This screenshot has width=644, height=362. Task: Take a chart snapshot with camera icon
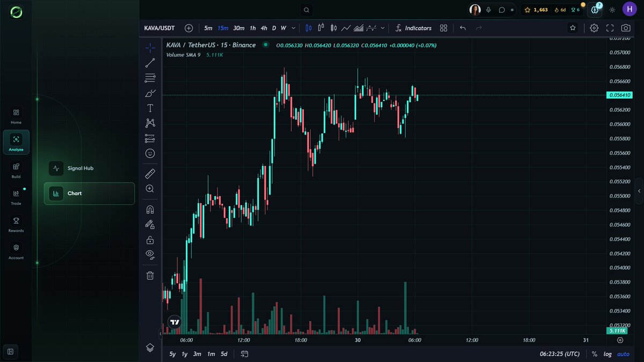tap(626, 28)
